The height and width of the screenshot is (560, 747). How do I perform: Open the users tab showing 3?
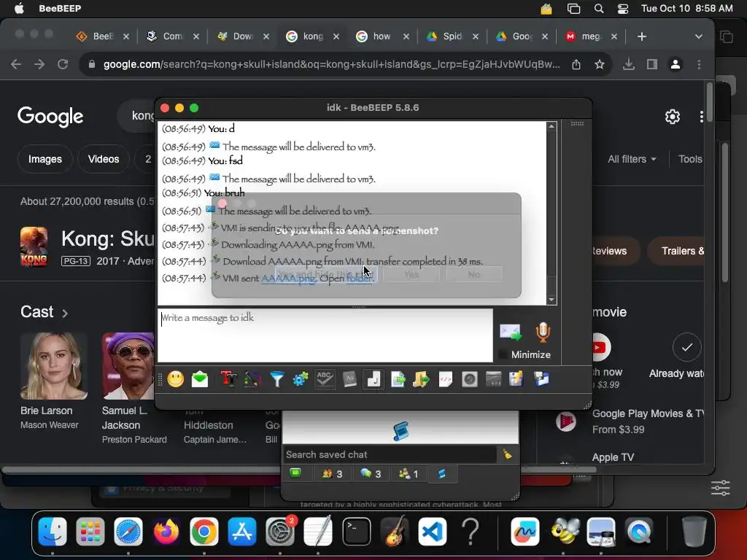332,474
